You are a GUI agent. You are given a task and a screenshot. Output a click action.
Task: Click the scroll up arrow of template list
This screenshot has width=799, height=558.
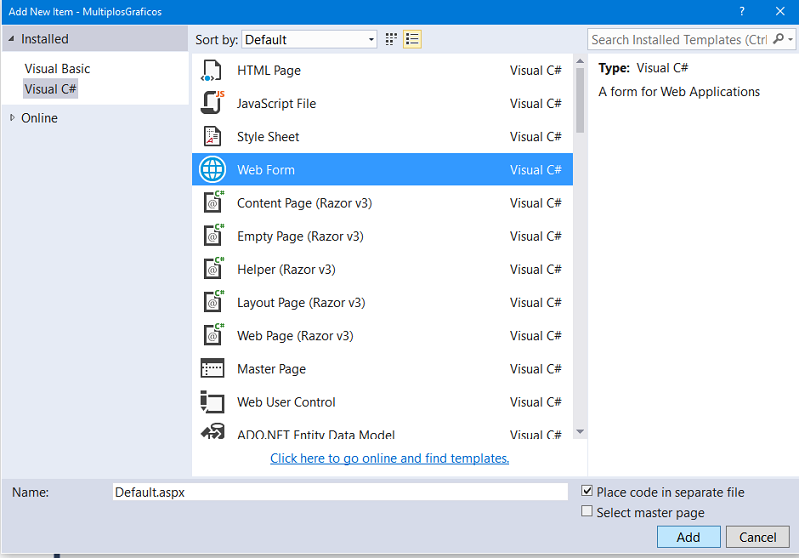click(580, 61)
